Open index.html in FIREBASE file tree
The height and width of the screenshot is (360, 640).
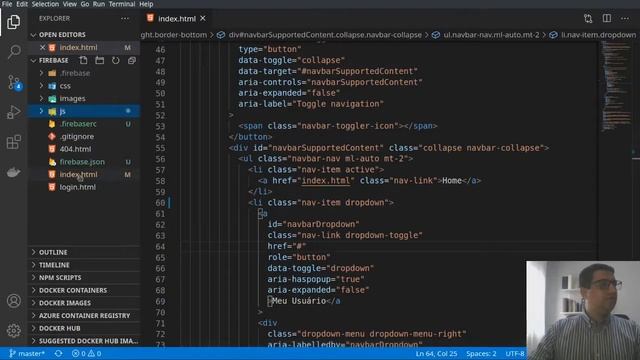pyautogui.click(x=78, y=174)
